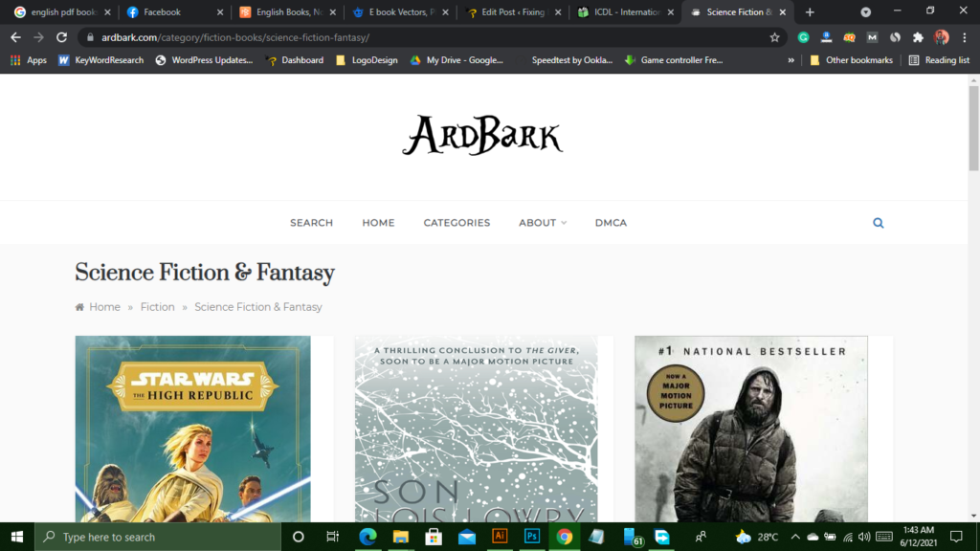
Task: Click the address bar URL field
Action: pos(432,37)
